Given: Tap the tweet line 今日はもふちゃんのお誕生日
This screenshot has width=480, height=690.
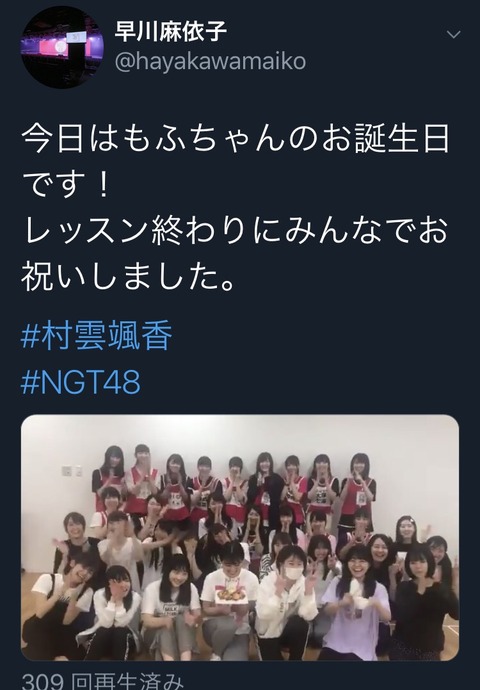Looking at the screenshot, I should (x=236, y=139).
